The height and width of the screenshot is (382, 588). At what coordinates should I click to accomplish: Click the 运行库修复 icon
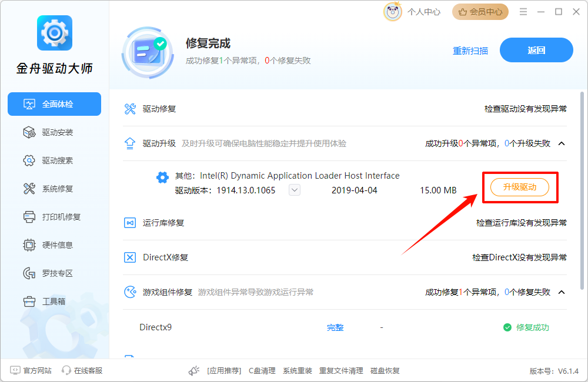pyautogui.click(x=130, y=223)
